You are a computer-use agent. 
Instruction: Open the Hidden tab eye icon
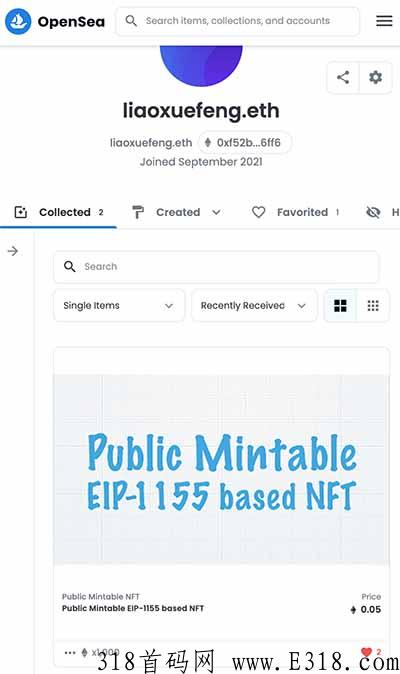373,212
